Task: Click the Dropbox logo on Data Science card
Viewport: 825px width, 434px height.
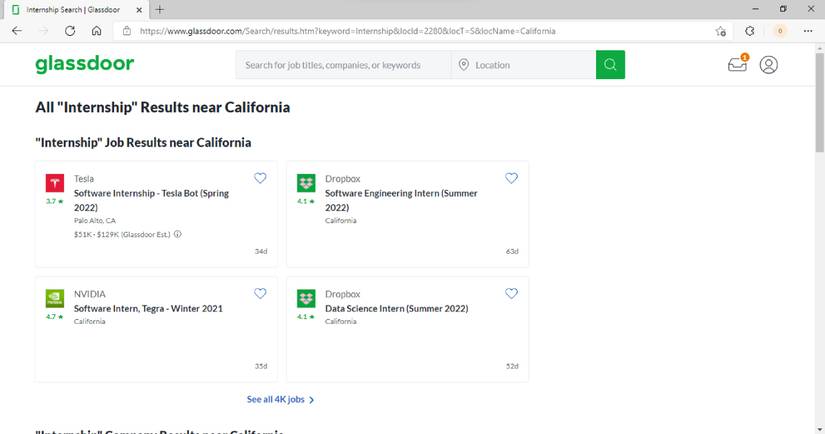Action: [x=306, y=298]
